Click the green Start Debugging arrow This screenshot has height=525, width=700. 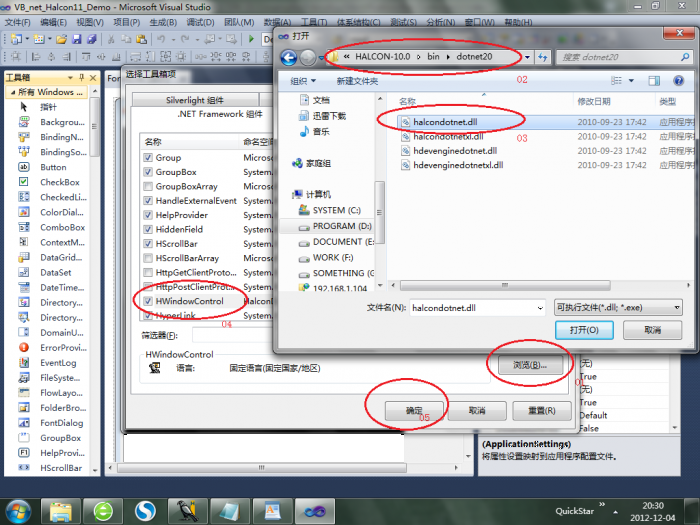click(x=251, y=39)
